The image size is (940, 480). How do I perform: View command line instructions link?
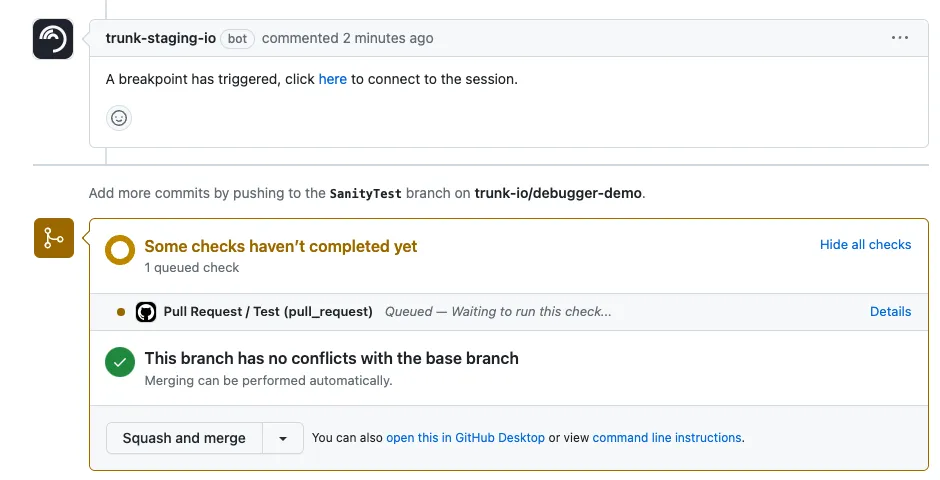tap(667, 438)
